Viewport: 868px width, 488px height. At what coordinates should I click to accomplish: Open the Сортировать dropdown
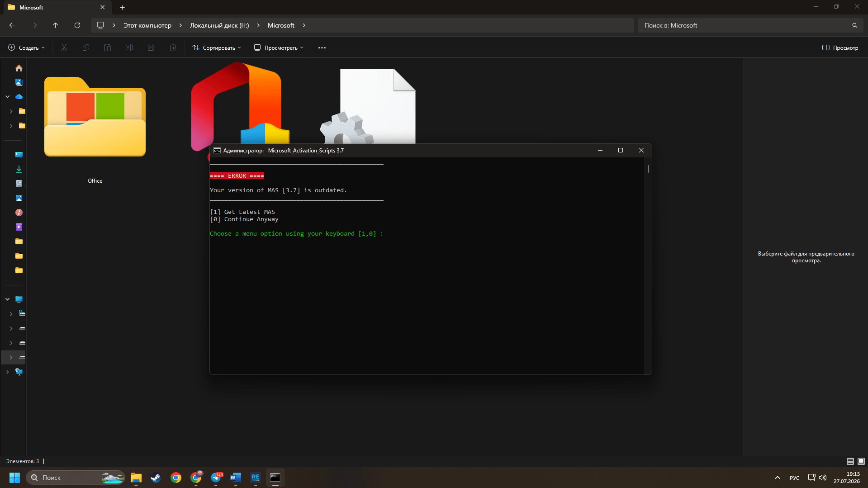[217, 47]
